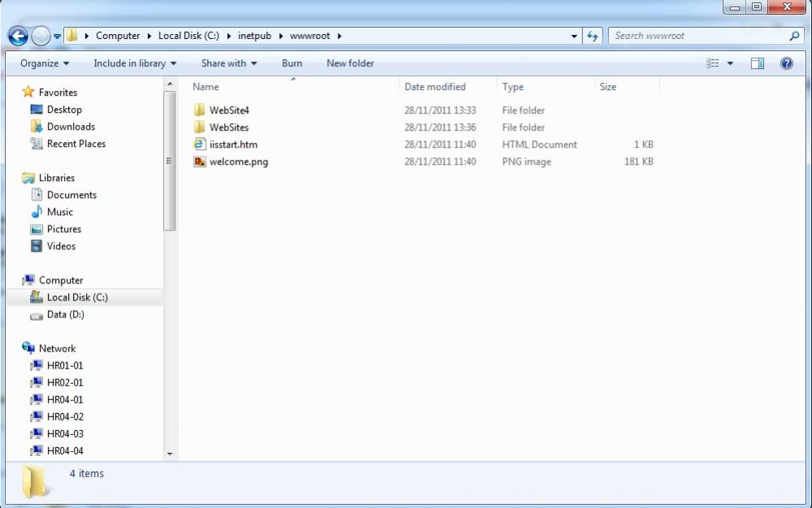Click the welcome.png file name
The image size is (812, 508).
click(x=239, y=161)
